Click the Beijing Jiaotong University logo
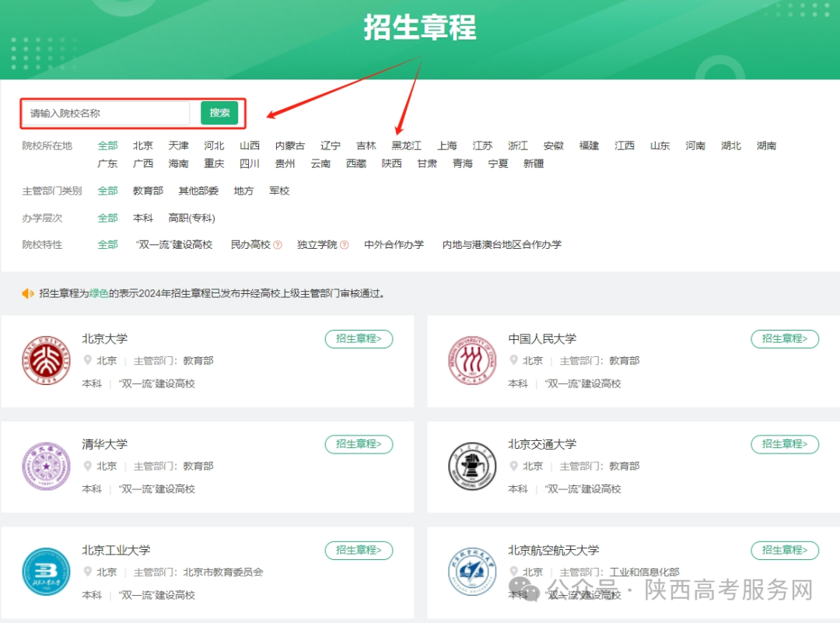 tap(472, 466)
